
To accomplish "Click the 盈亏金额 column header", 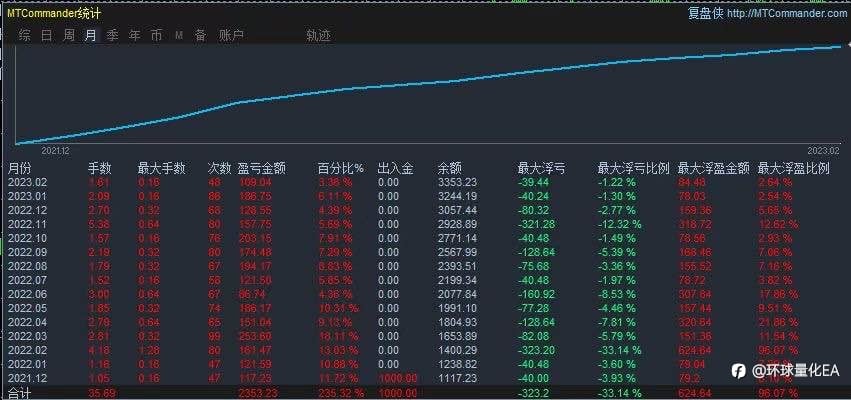I will pyautogui.click(x=262, y=168).
